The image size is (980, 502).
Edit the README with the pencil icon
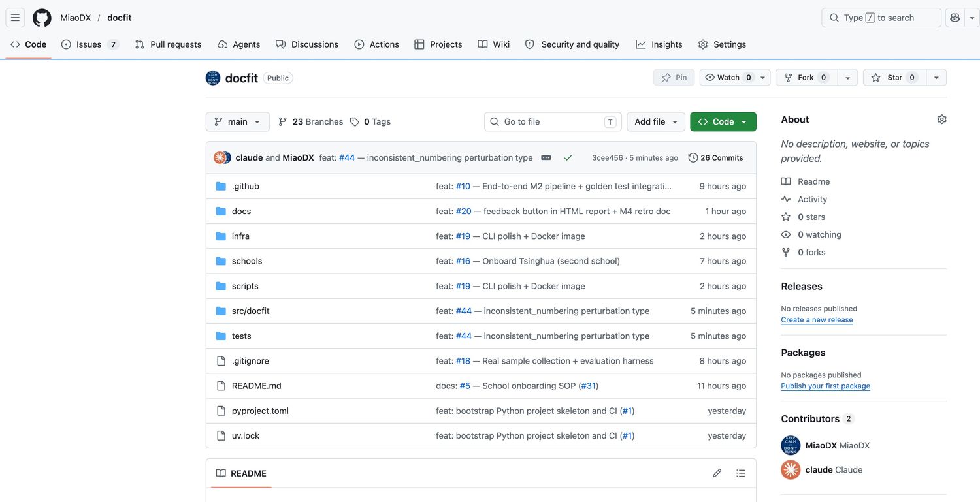[x=717, y=473]
